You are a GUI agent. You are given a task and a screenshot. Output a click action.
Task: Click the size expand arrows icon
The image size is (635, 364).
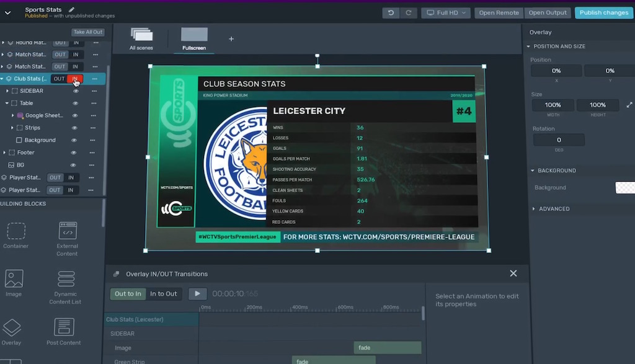(x=629, y=105)
